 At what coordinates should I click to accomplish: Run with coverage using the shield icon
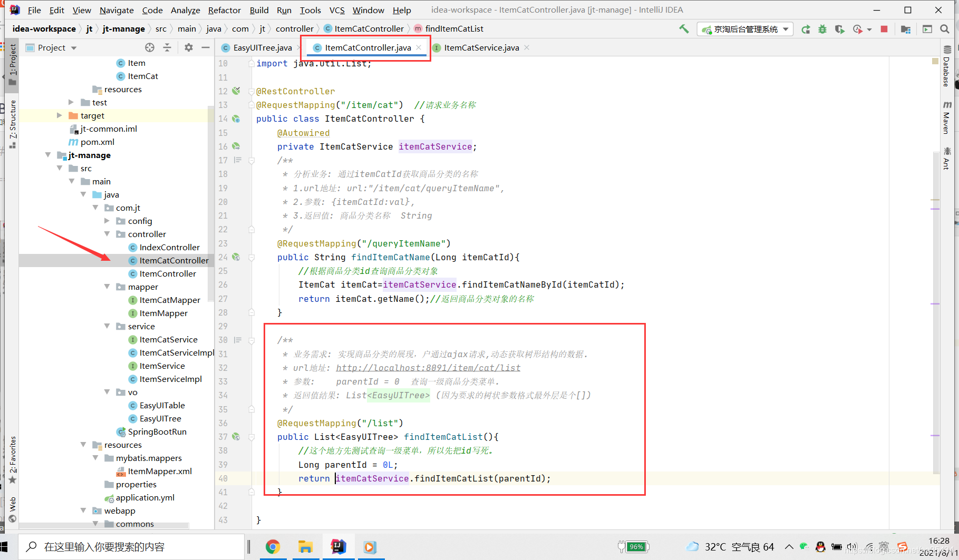click(839, 29)
